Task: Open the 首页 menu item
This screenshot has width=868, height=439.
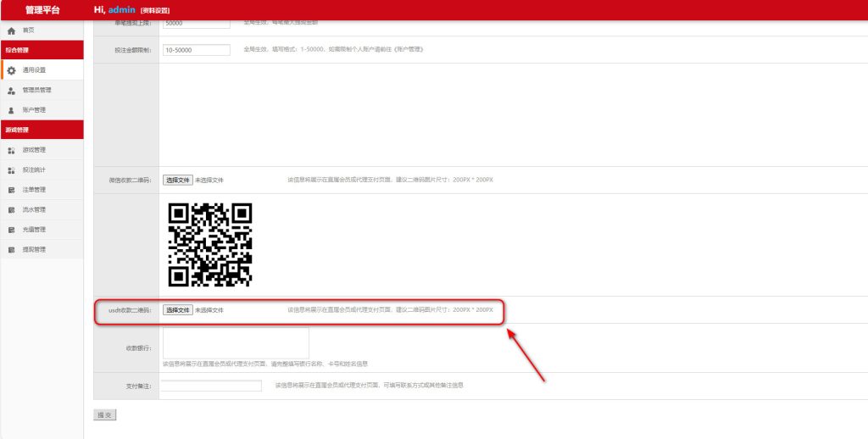Action: point(29,31)
